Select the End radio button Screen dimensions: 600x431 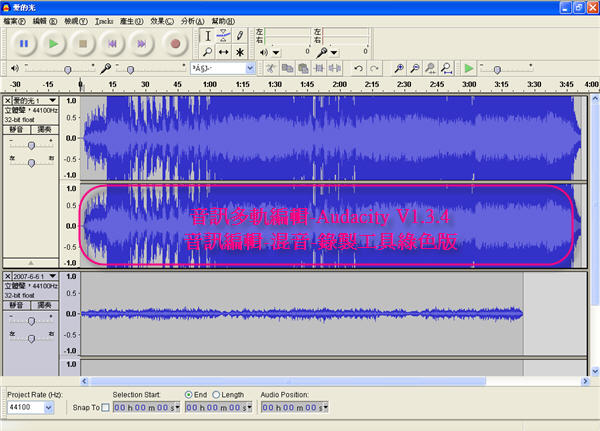[x=190, y=395]
